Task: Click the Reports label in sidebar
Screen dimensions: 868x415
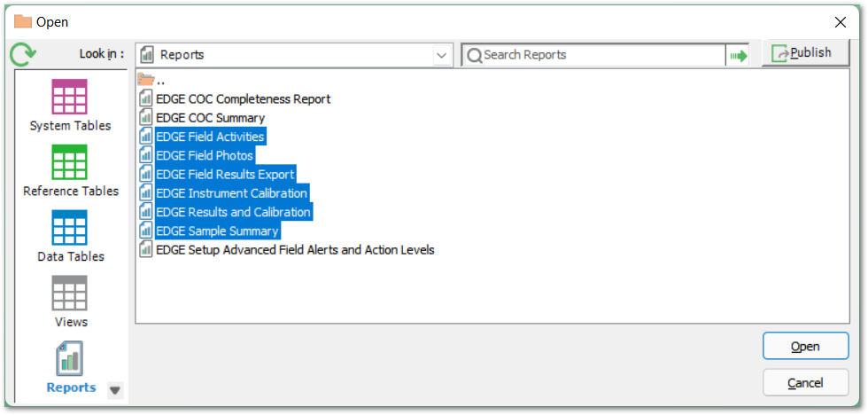Action: point(71,388)
